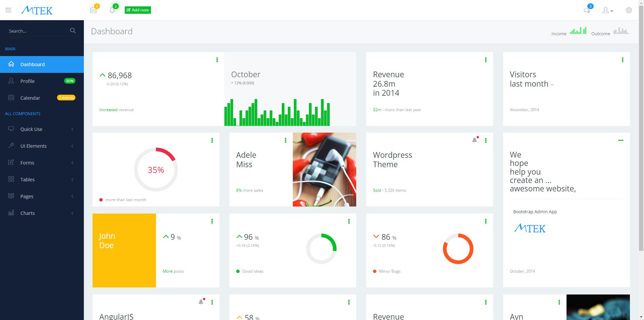Open options menu on Wordpress Theme card

[486, 140]
